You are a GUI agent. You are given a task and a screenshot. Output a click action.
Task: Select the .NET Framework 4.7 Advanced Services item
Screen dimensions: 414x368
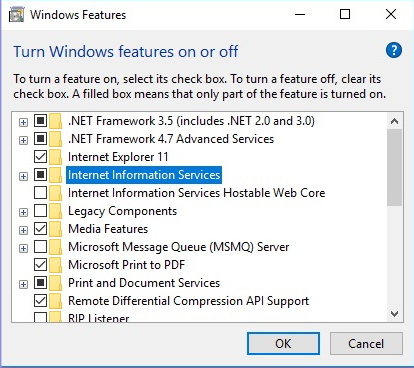coord(171,139)
